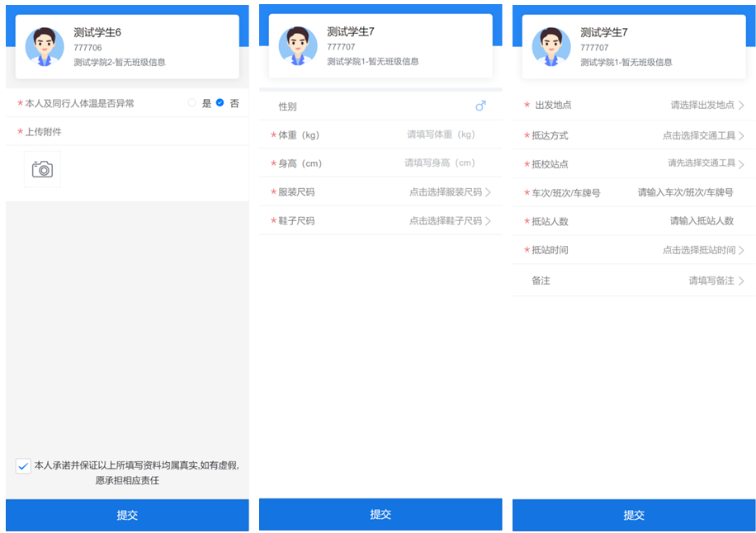This screenshot has height=533, width=756.
Task: Click the 车次/班次/车牌号 input field
Action: (x=685, y=193)
